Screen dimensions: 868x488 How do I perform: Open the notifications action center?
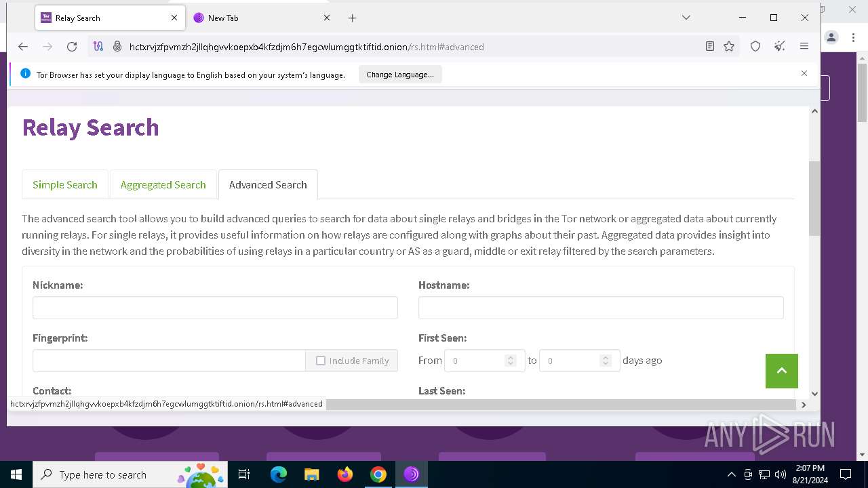point(846,474)
